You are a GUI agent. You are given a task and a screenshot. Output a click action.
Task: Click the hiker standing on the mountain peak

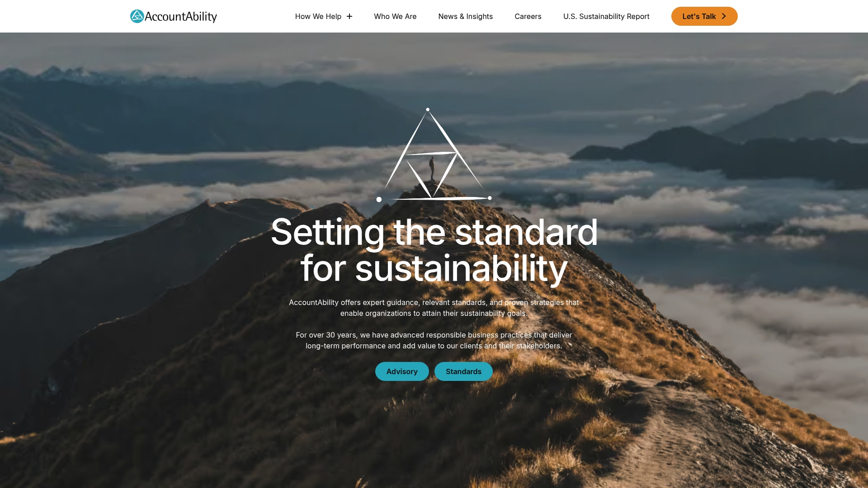pos(432,168)
